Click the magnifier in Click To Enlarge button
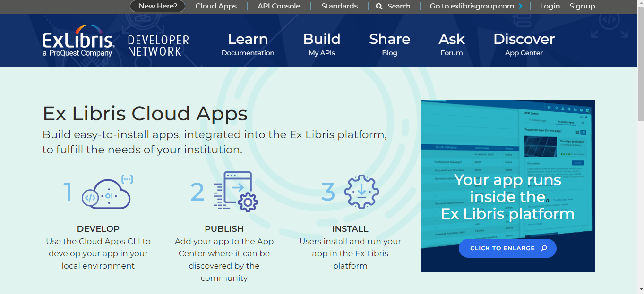The width and height of the screenshot is (644, 294). tap(543, 248)
